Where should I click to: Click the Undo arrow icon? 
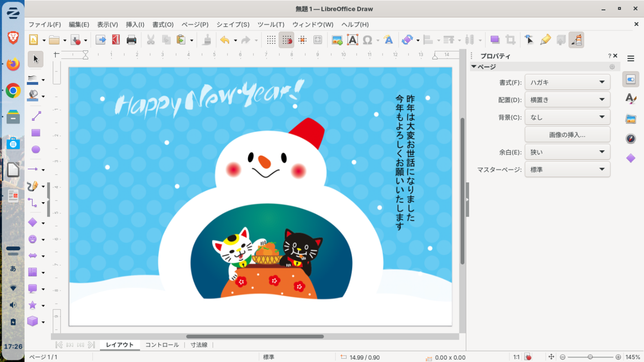coord(225,40)
